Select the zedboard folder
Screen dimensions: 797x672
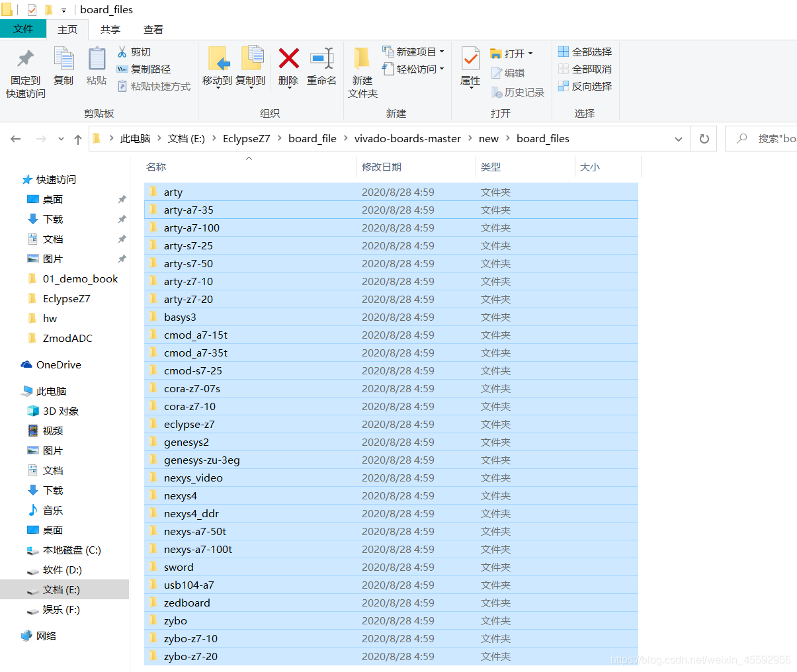click(x=391, y=603)
